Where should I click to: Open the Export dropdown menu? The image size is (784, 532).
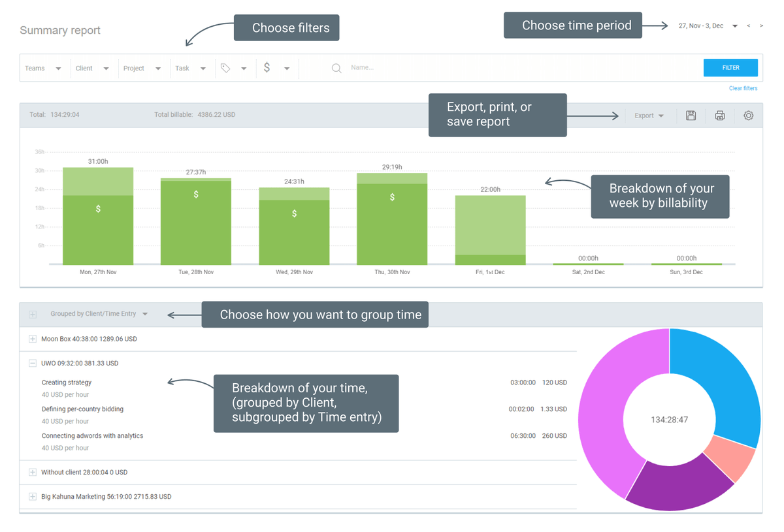649,116
